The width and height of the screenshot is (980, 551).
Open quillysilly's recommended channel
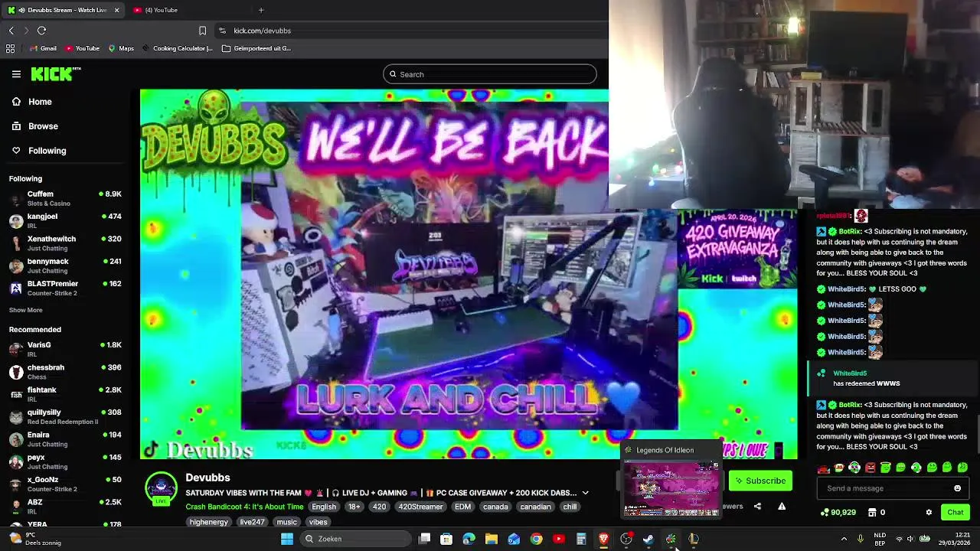(66, 416)
